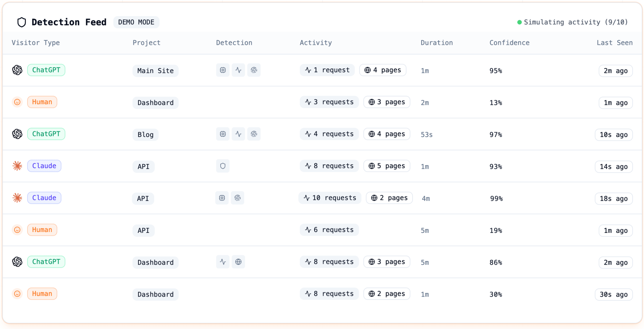Click the 30s ago timestamp on the last Human row
The image size is (644, 329).
click(x=613, y=294)
